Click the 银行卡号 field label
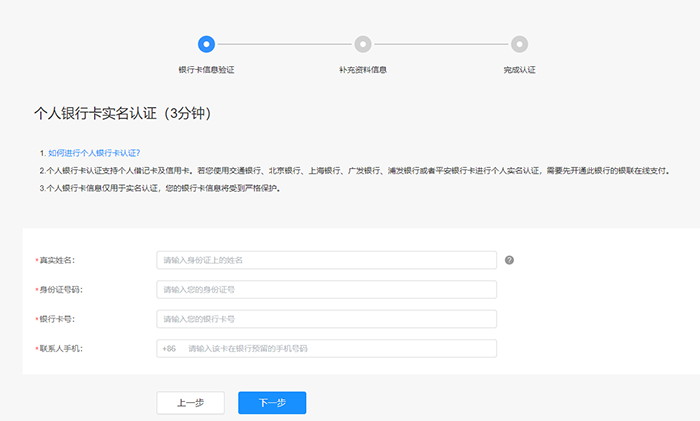The width and height of the screenshot is (700, 421). point(57,319)
